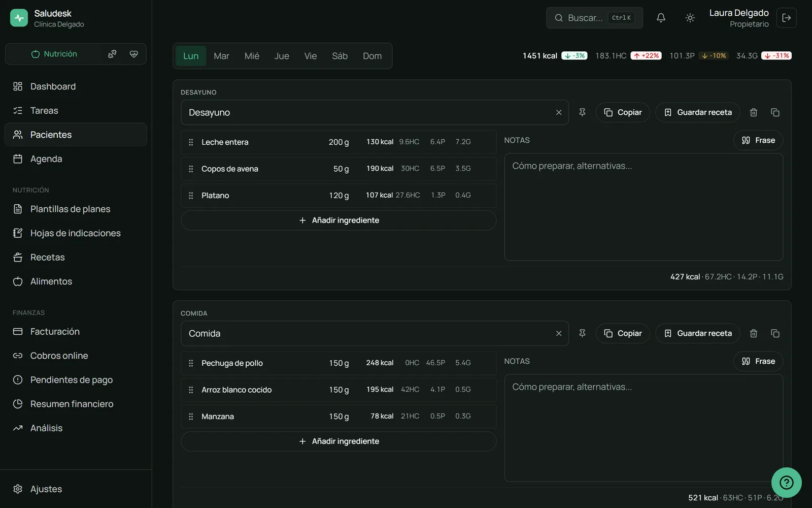Switch to the heart module icon in sidebar
The width and height of the screenshot is (812, 508).
click(134, 54)
